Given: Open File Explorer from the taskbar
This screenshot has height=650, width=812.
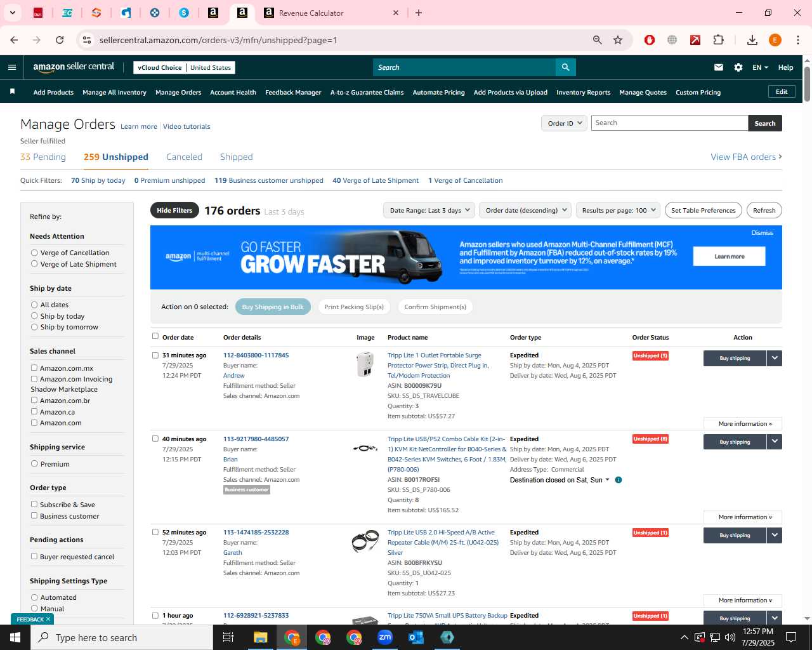Looking at the screenshot, I should click(261, 637).
